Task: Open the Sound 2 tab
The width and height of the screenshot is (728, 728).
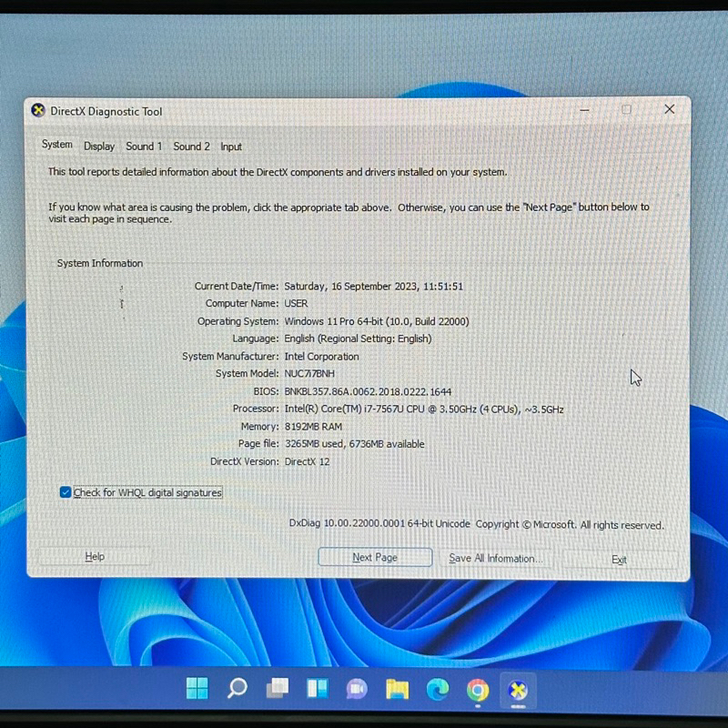Action: coord(191,147)
